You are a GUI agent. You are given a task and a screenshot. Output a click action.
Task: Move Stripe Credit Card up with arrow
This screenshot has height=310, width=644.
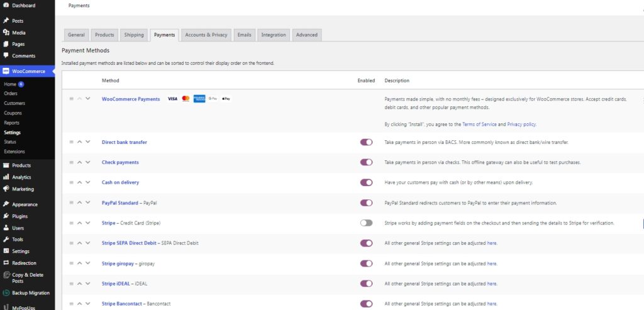point(80,223)
